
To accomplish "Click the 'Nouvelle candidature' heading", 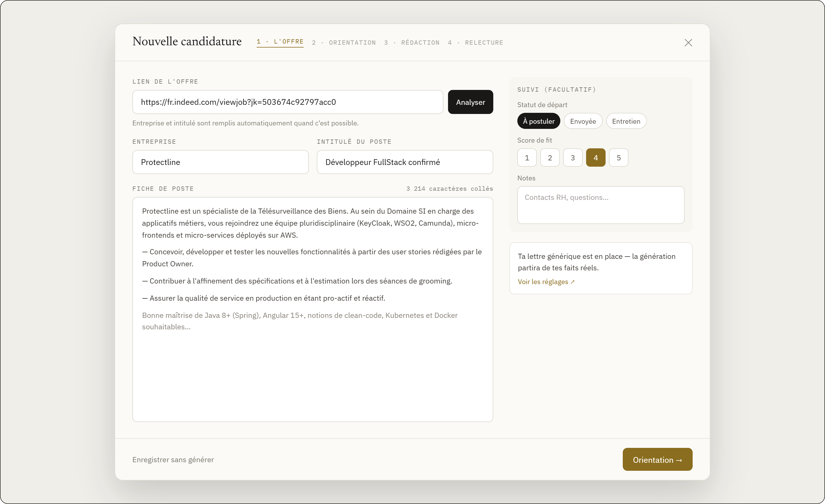I will coord(187,42).
